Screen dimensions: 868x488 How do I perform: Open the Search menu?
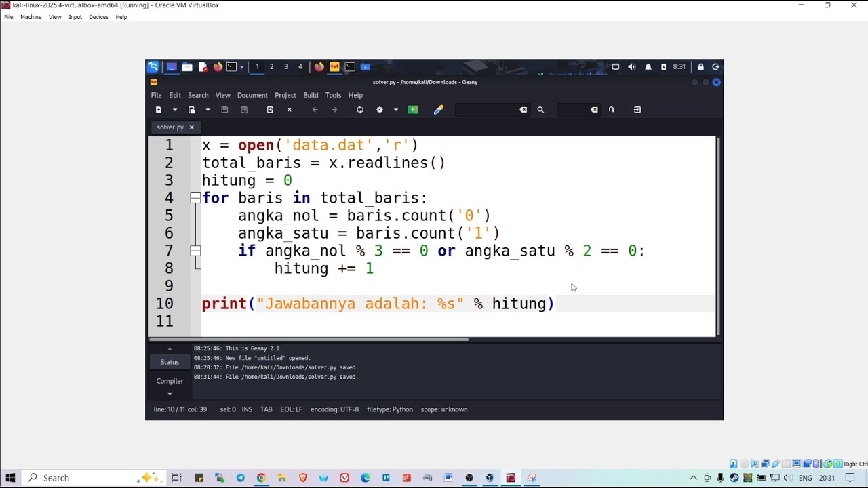pos(198,95)
